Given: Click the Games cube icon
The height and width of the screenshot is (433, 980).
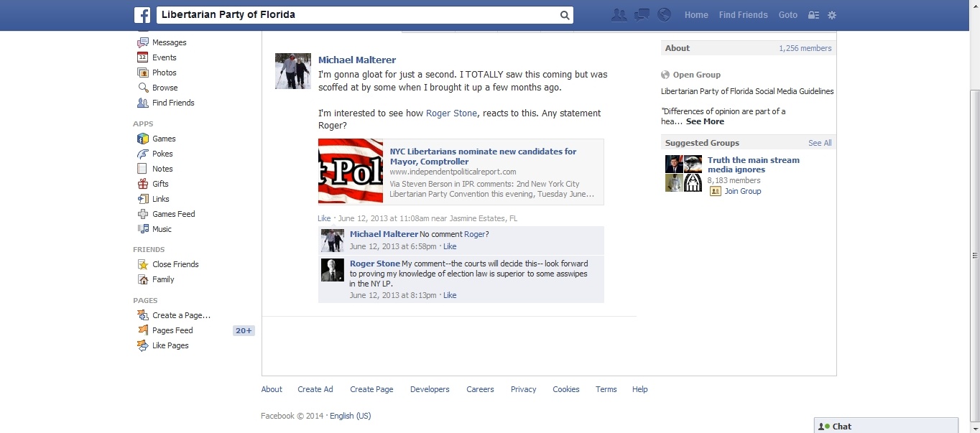Looking at the screenshot, I should (x=143, y=139).
